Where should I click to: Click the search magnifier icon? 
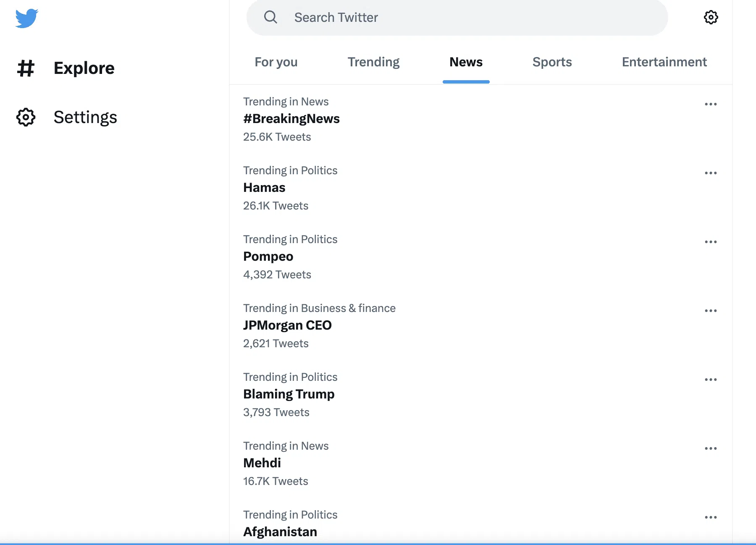[x=270, y=17]
